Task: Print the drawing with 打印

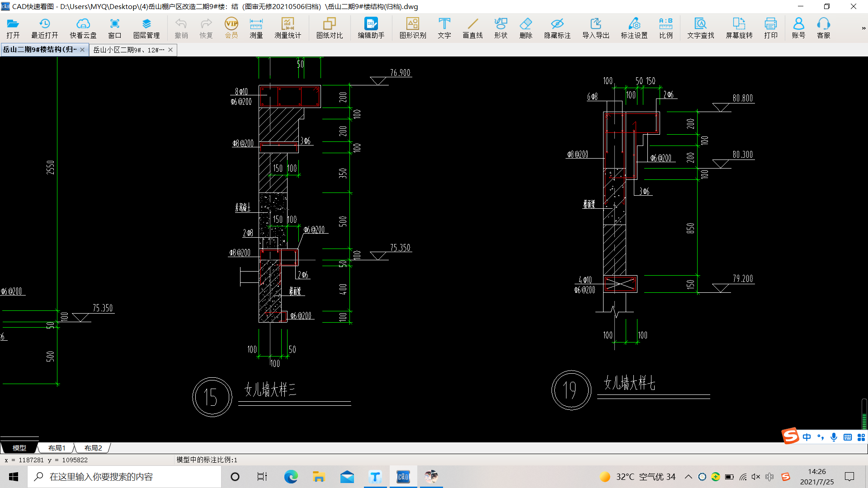Action: pyautogui.click(x=771, y=28)
